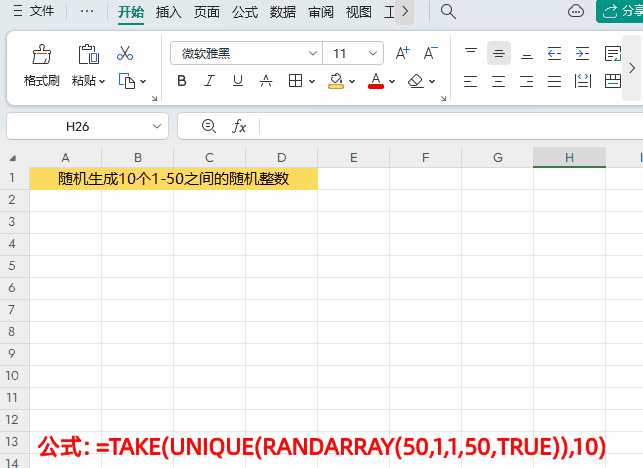643x468 pixels.
Task: Switch to the 公式 (Formulas) tab
Action: [245, 12]
